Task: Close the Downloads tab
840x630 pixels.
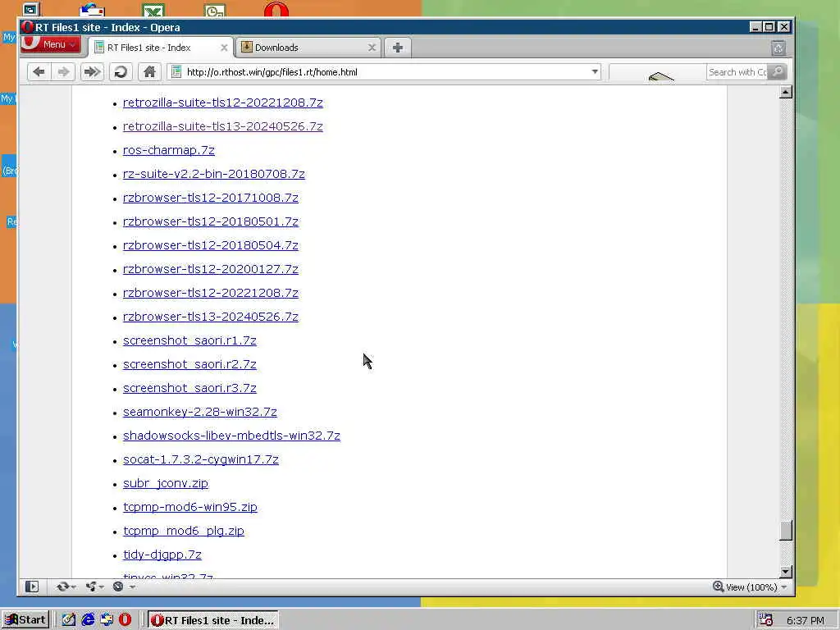Action: [x=372, y=48]
